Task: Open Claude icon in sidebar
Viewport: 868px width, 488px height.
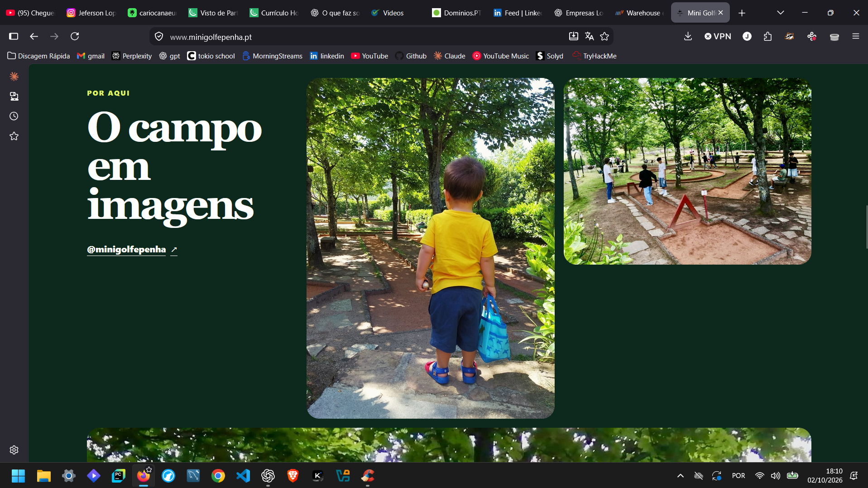Action: point(14,77)
